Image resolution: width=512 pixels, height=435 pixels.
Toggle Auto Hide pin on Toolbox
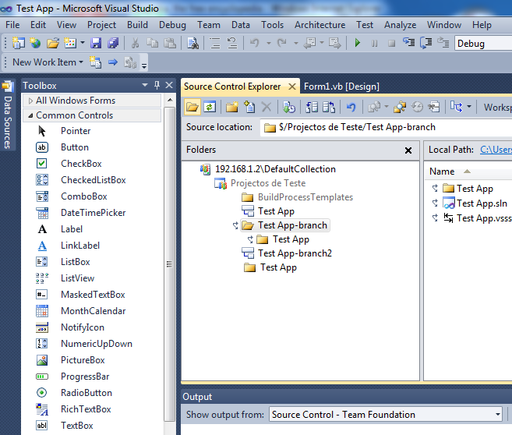[x=157, y=85]
